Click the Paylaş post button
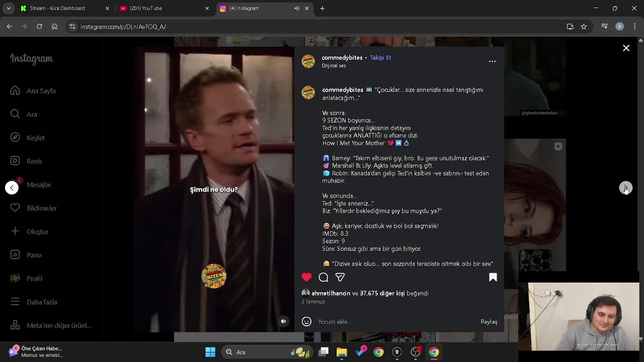The width and height of the screenshot is (644, 362). 489,322
